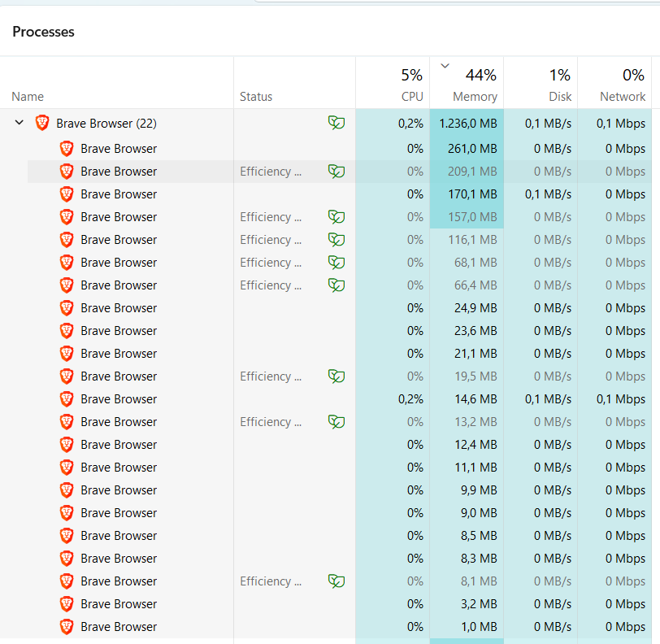Select the 8,5 MB memory cell

pos(467,535)
